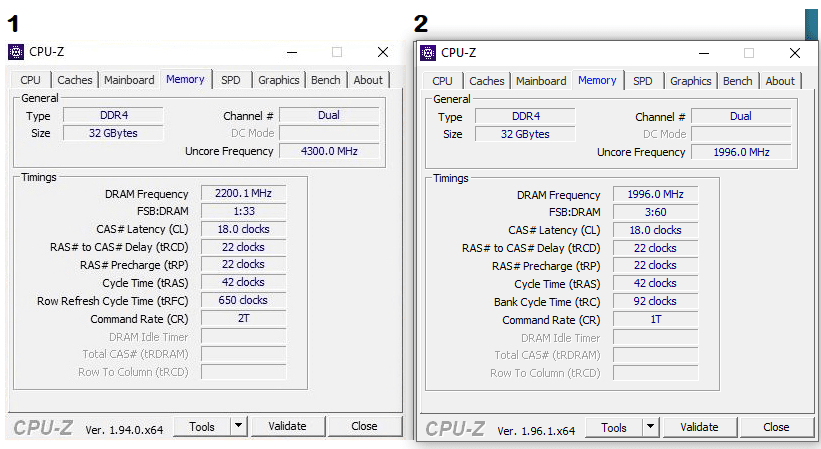Image resolution: width=821 pixels, height=449 pixels.
Task: Close the left CPU-Z window via X
Action: [x=383, y=52]
